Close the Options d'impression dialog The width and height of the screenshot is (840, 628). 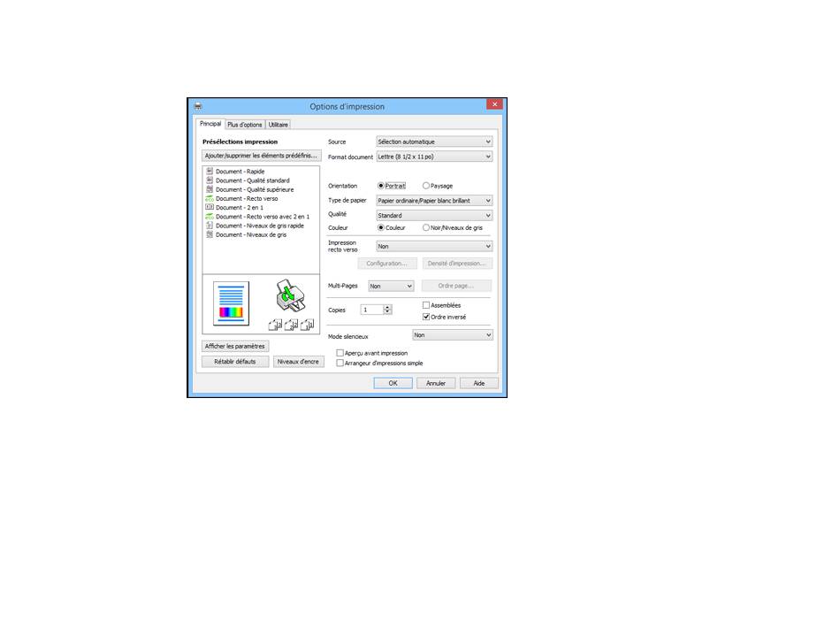pos(494,104)
